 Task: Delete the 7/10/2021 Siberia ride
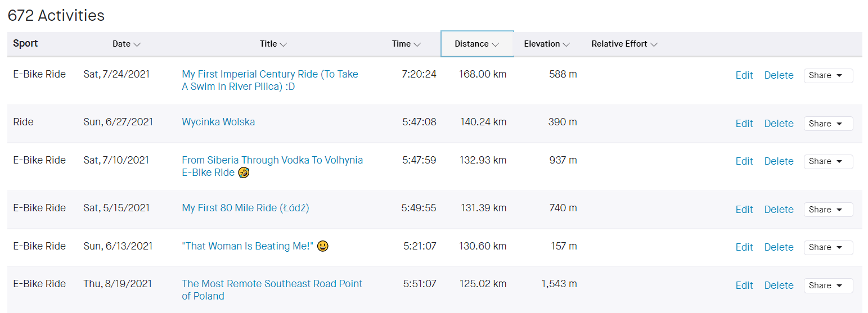(779, 161)
